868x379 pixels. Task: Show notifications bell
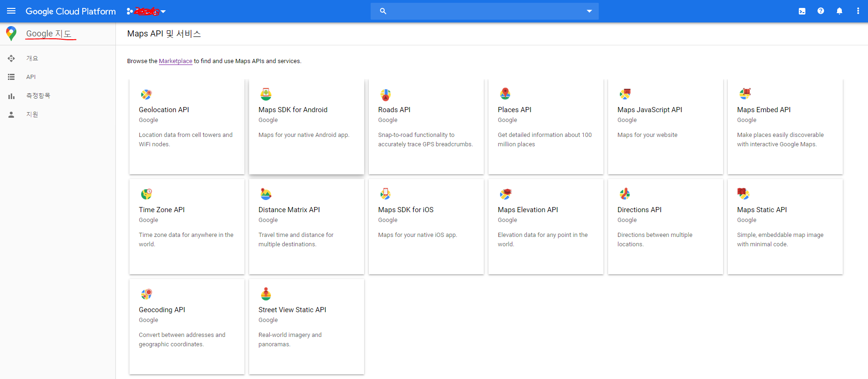point(839,11)
